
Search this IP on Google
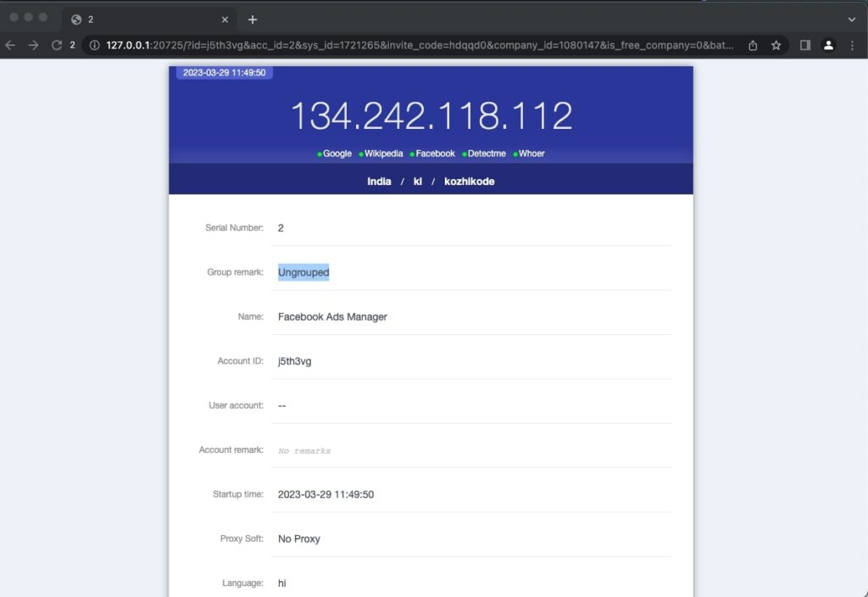pyautogui.click(x=336, y=153)
